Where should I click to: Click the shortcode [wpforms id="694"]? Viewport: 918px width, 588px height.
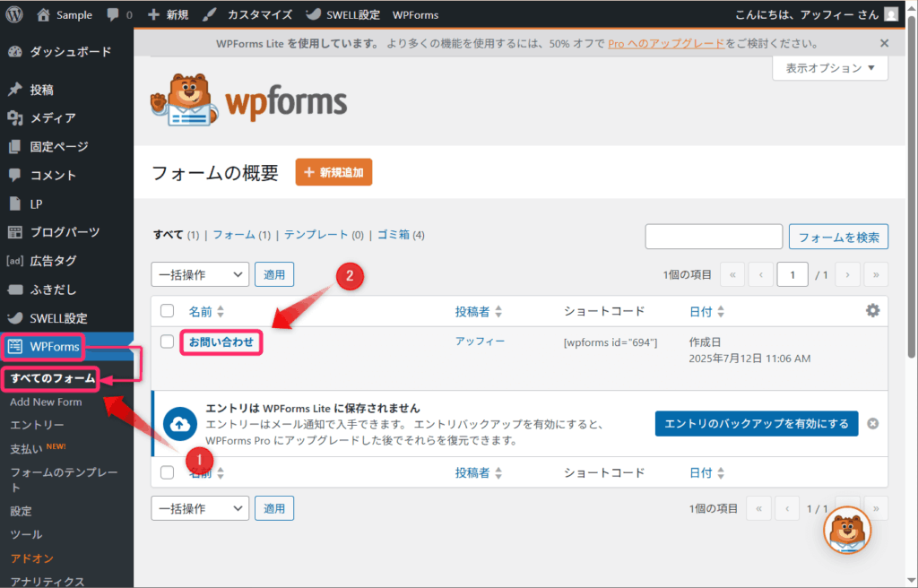click(610, 342)
